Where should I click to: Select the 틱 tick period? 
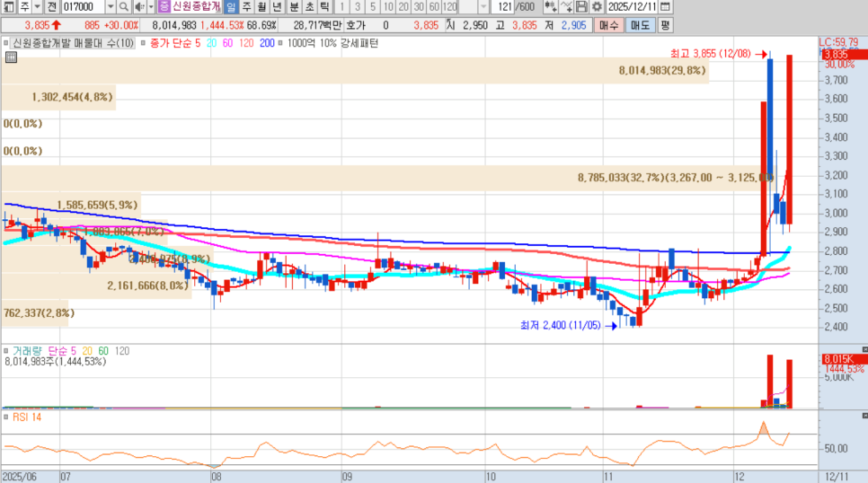click(325, 6)
